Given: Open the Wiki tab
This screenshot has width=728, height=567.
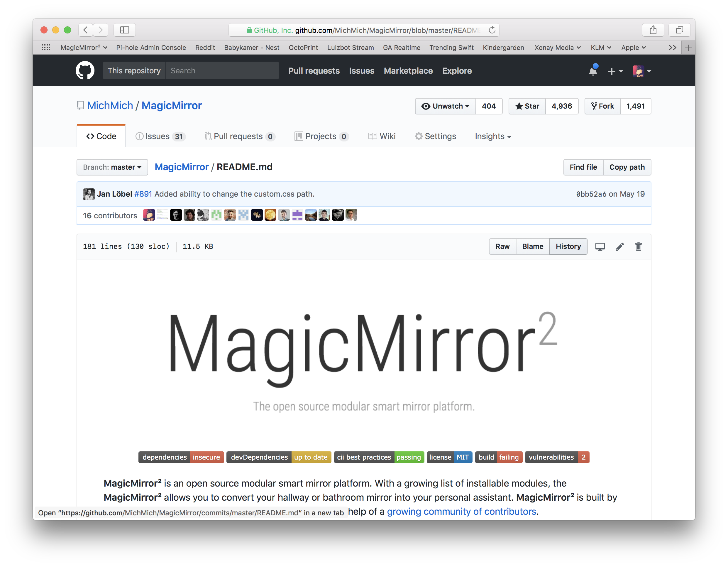Looking at the screenshot, I should coord(382,136).
